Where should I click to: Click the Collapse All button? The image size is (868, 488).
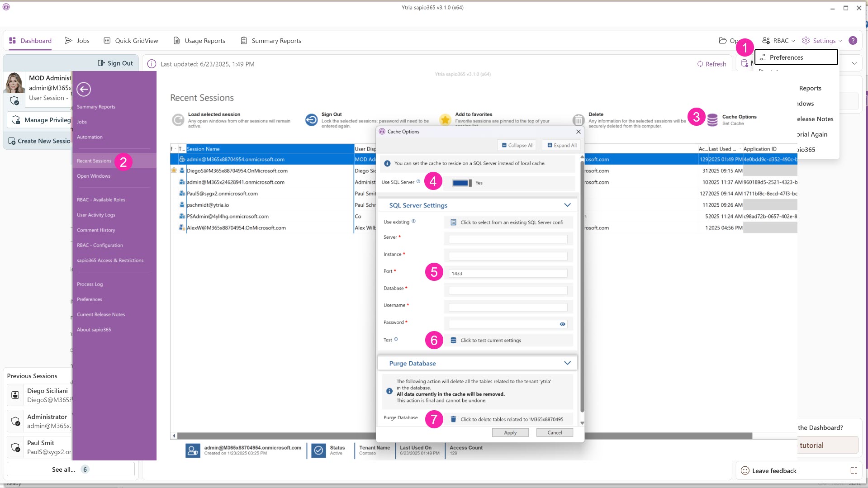coord(517,145)
